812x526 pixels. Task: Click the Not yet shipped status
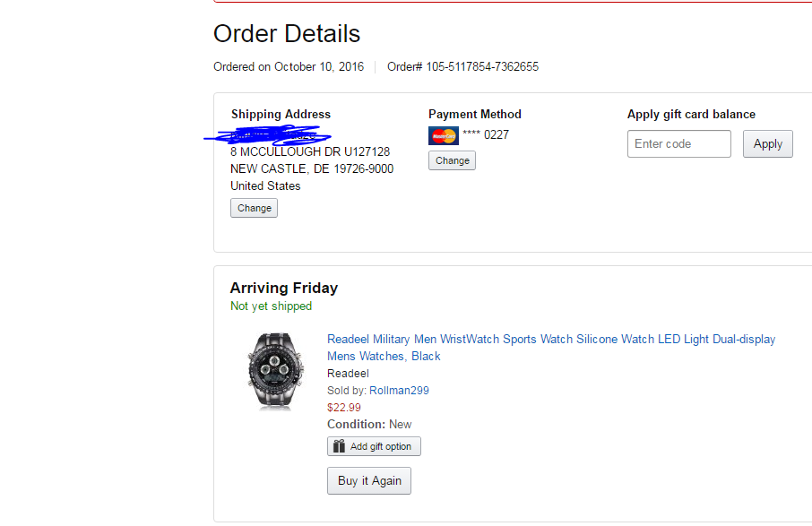tap(271, 306)
